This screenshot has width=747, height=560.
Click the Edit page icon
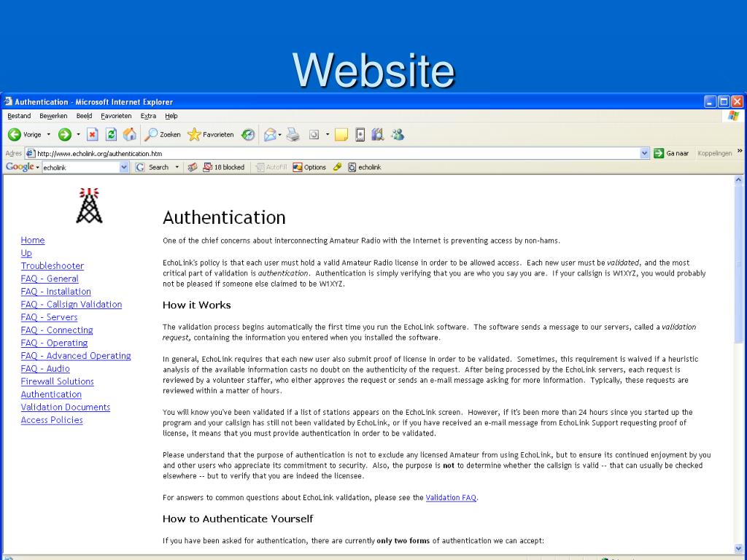click(314, 135)
